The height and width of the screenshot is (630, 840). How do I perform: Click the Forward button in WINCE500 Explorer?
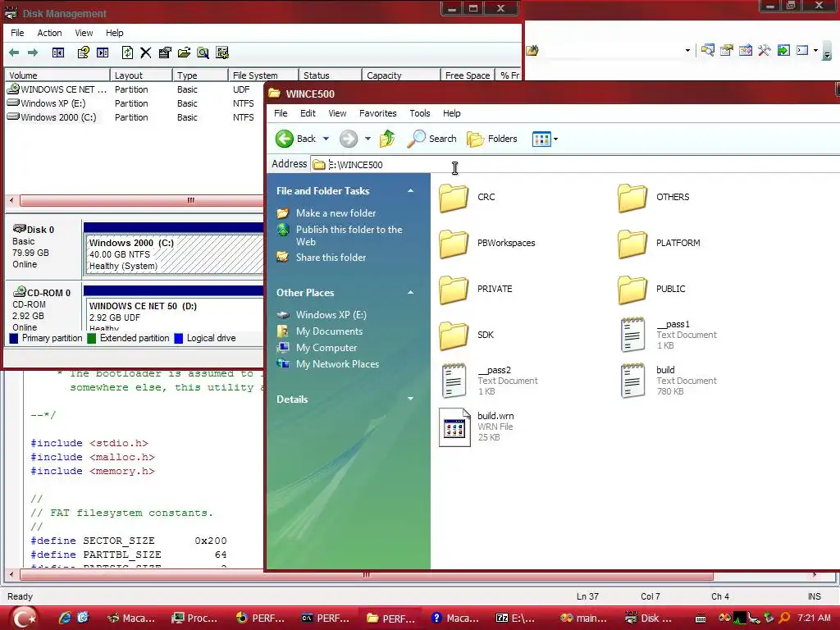(x=348, y=139)
